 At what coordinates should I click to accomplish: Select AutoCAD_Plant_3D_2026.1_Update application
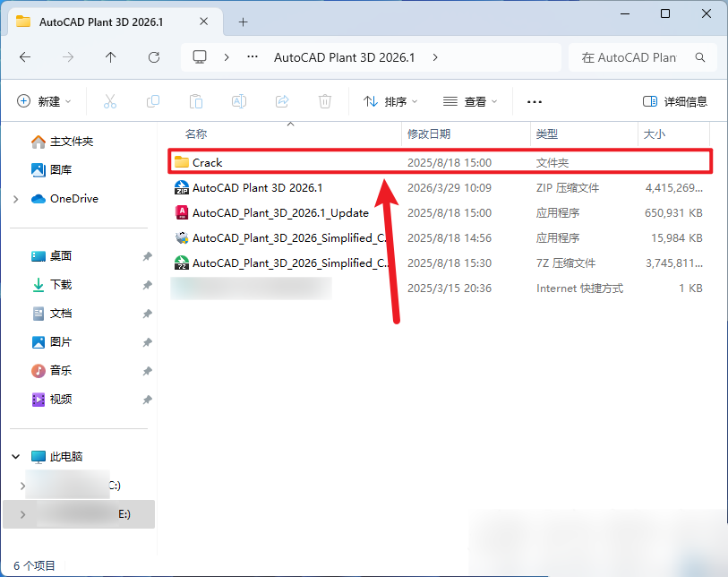pyautogui.click(x=440, y=212)
